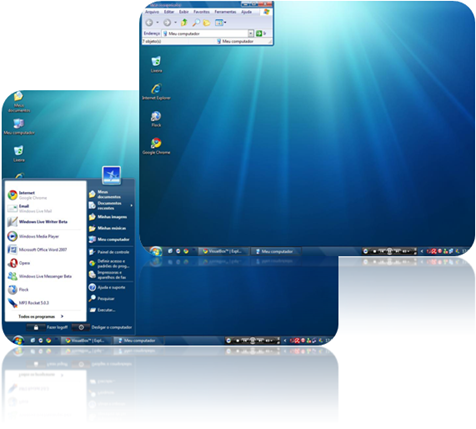The image size is (476, 429).
Task: Open Email Windows Live Mail in Start menu
Action: coord(30,208)
